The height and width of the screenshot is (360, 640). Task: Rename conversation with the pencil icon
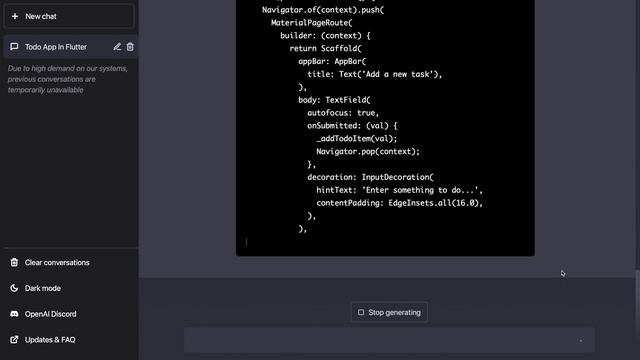point(117,47)
